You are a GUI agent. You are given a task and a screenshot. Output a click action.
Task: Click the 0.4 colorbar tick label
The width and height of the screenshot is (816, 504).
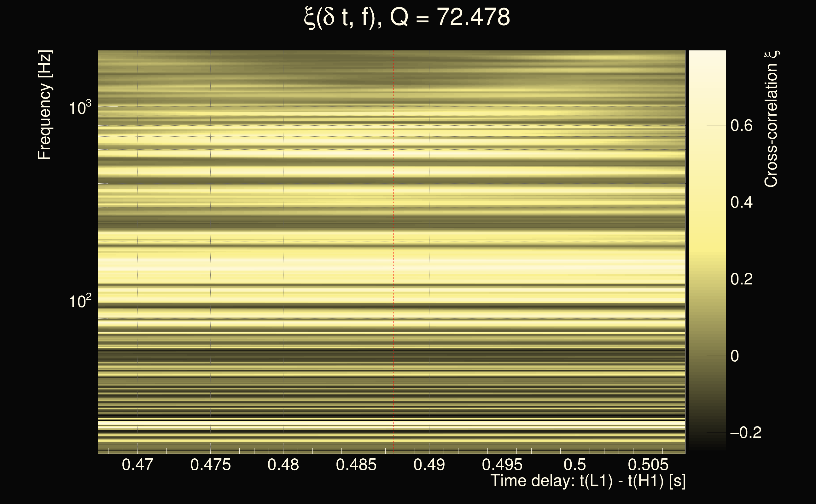click(741, 202)
